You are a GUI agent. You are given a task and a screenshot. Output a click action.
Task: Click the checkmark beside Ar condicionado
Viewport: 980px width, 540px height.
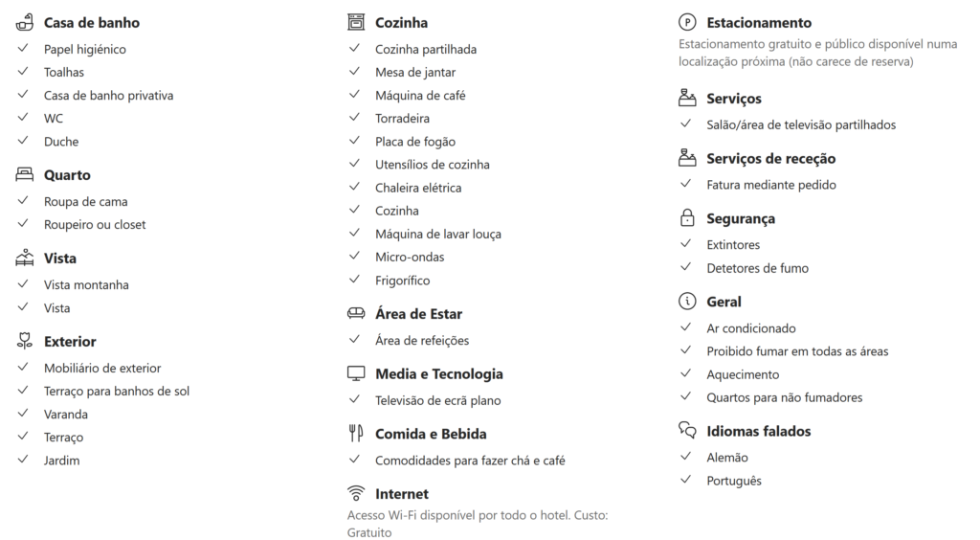pyautogui.click(x=685, y=328)
